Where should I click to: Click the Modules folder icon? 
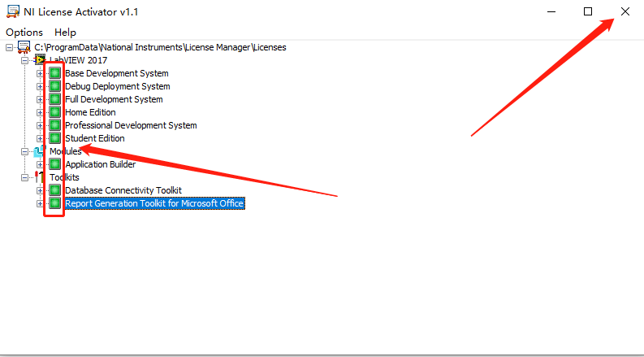coord(39,151)
